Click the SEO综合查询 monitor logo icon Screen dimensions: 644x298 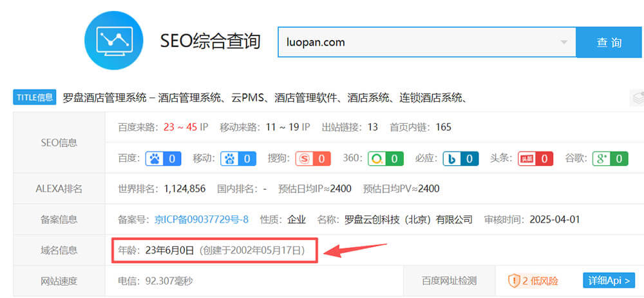(114, 41)
